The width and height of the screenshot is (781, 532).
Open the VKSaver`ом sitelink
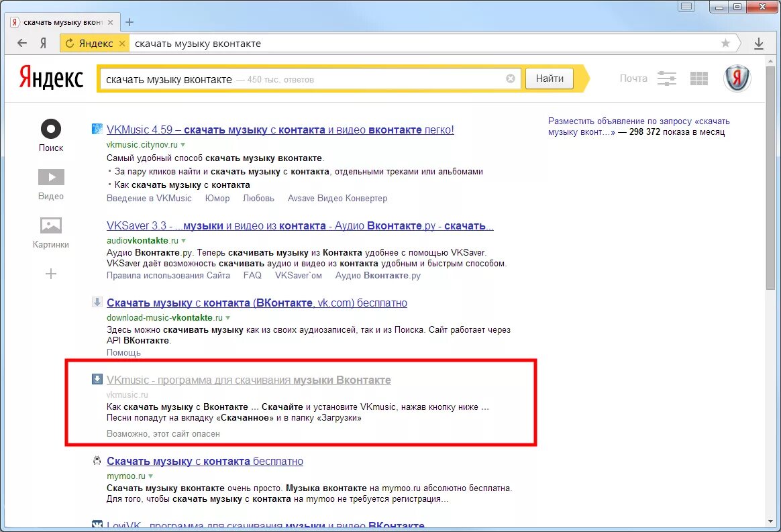coord(299,276)
